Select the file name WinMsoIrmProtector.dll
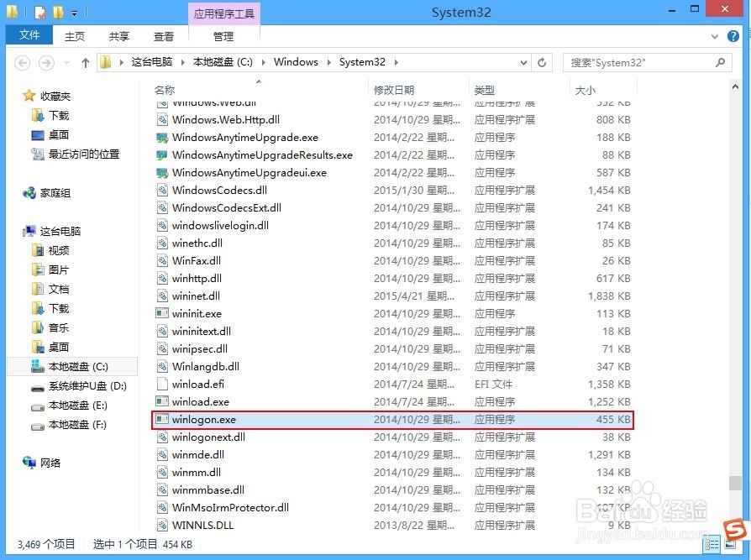Image resolution: width=751 pixels, height=560 pixels. [x=230, y=507]
